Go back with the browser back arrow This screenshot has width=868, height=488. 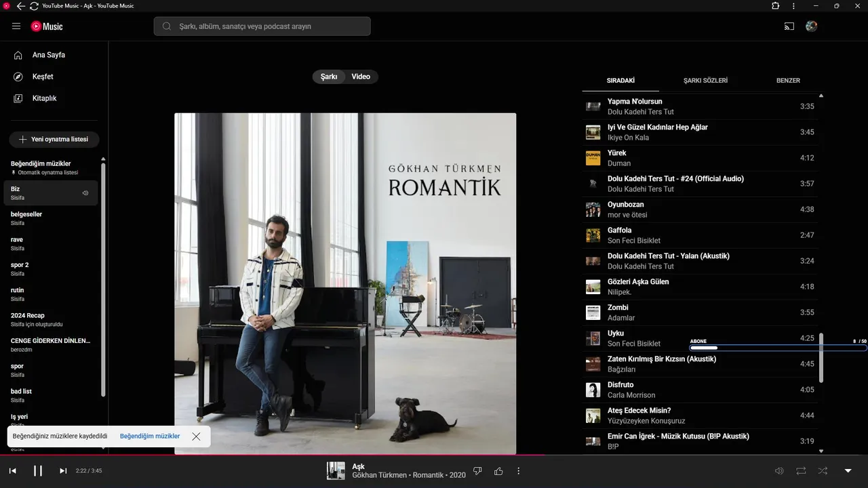click(21, 6)
